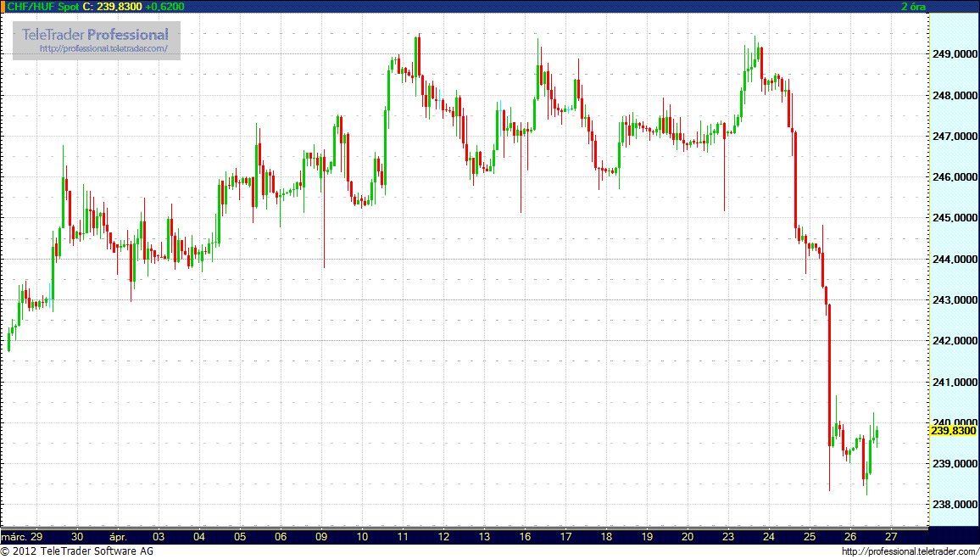The height and width of the screenshot is (559, 980).
Task: Click the 05 date label on time axis
Action: click(240, 536)
